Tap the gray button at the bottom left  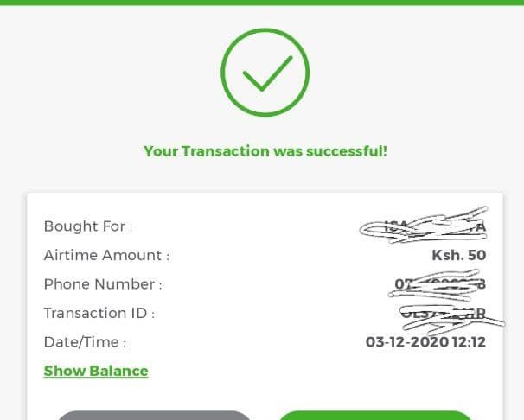pos(155,416)
